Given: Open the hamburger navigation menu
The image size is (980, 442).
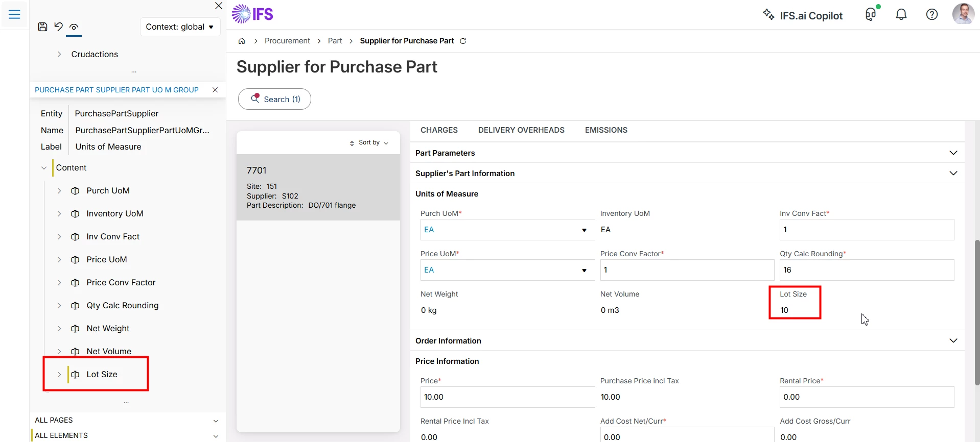Looking at the screenshot, I should click(x=14, y=14).
